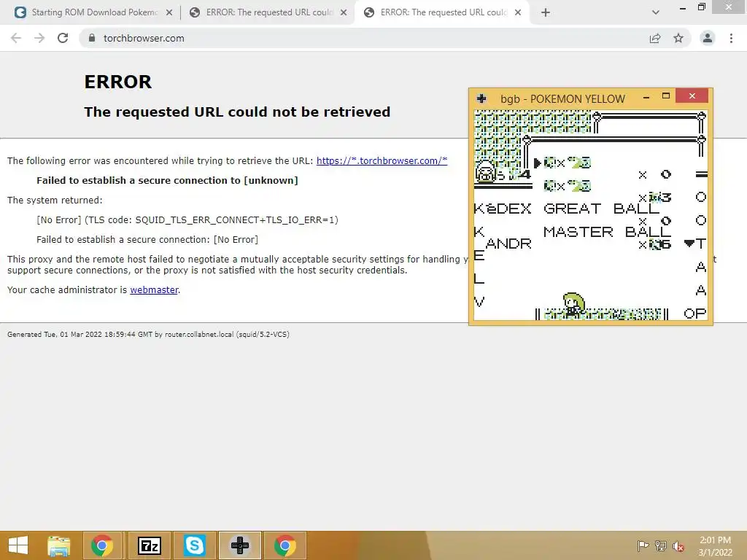The width and height of the screenshot is (747, 560).
Task: Select the bgb emulator taskbar icon
Action: (x=239, y=545)
